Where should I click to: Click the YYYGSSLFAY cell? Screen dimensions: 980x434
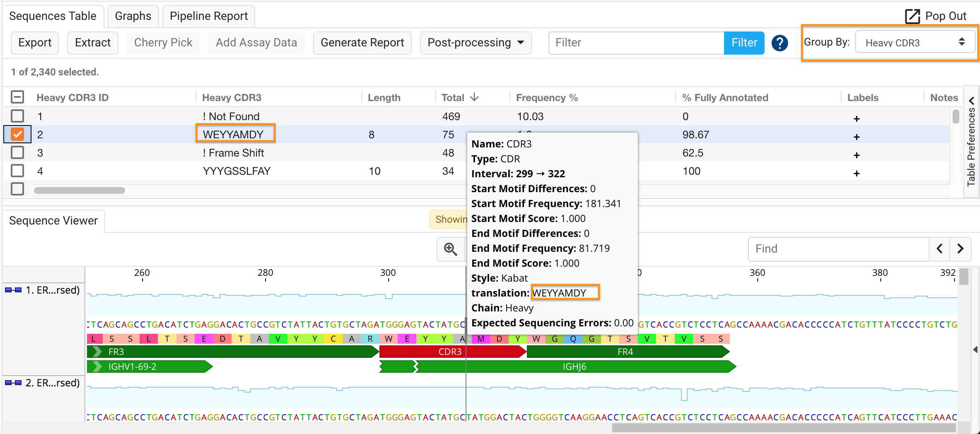[237, 171]
